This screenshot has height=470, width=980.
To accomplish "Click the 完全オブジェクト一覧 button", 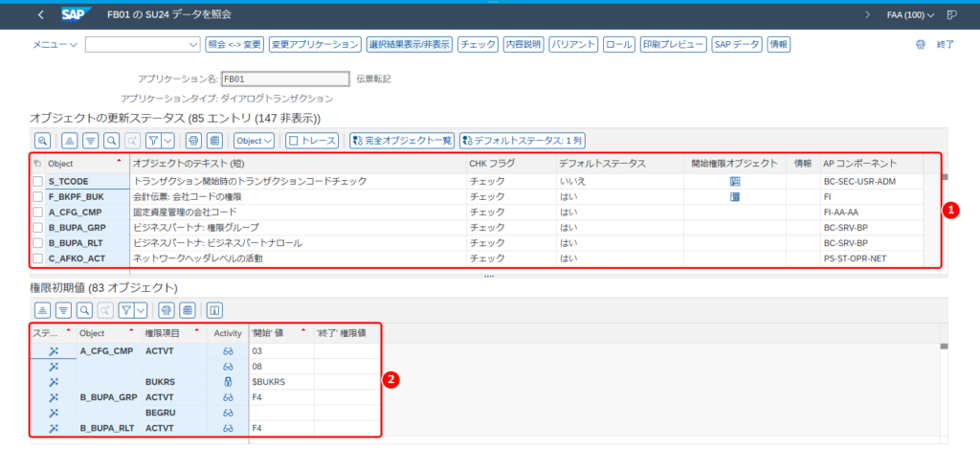I will 402,141.
